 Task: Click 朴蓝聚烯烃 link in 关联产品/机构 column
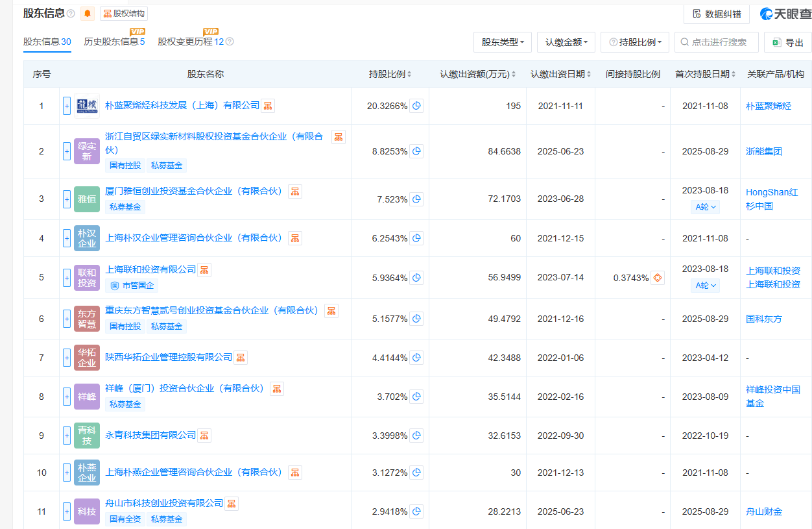[769, 106]
